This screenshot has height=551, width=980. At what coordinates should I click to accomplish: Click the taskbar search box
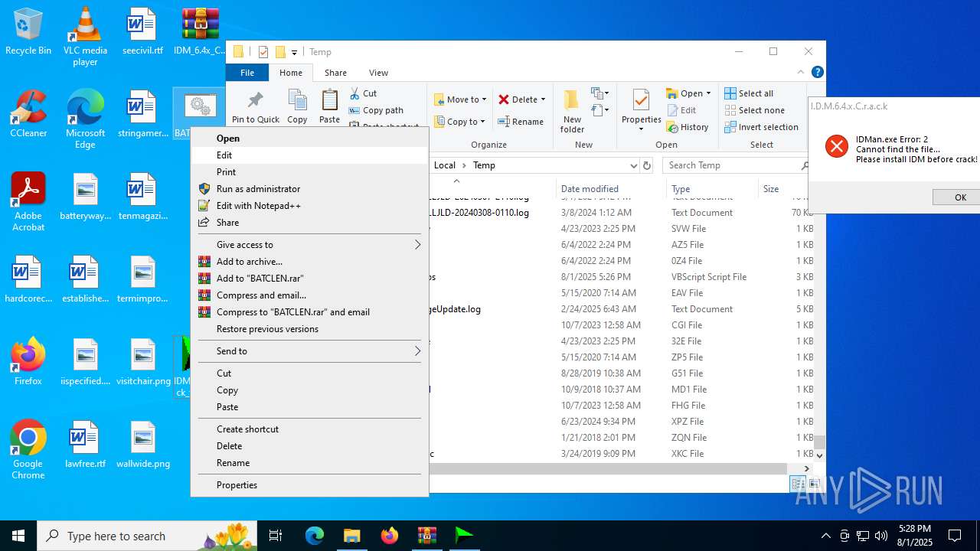[148, 536]
